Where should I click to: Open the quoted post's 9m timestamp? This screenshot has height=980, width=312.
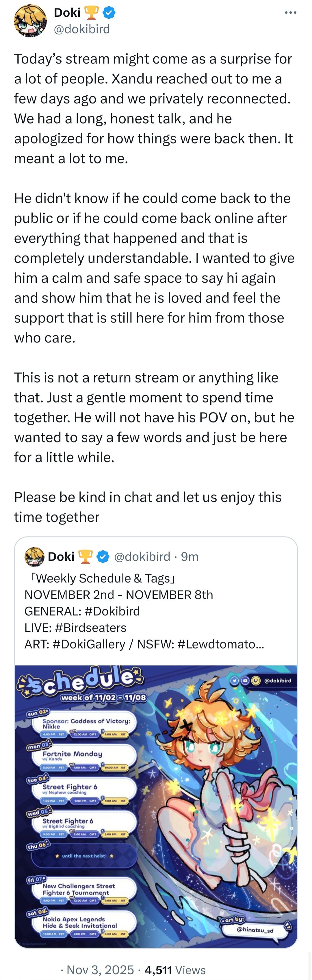point(190,557)
